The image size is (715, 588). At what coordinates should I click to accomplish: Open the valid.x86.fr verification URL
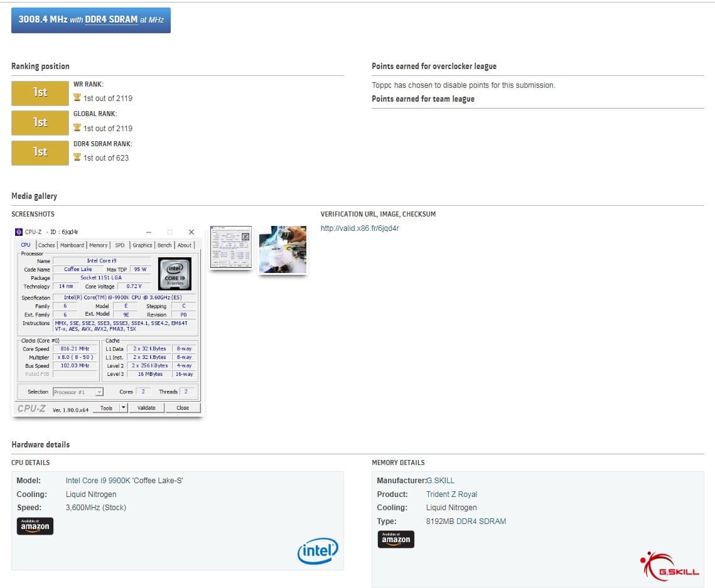pos(360,228)
